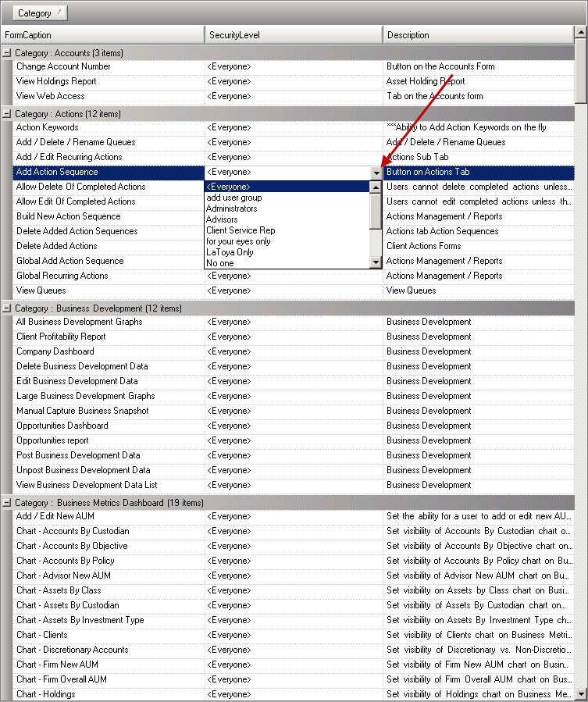Collapse the Accounts category group
This screenshot has width=588, height=702.
pos(7,53)
